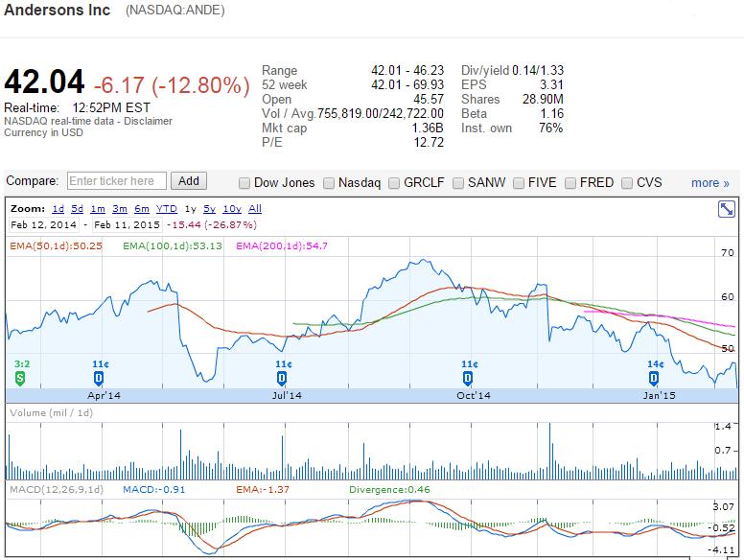744x560 pixels.
Task: Click the Add compare button
Action: click(188, 181)
